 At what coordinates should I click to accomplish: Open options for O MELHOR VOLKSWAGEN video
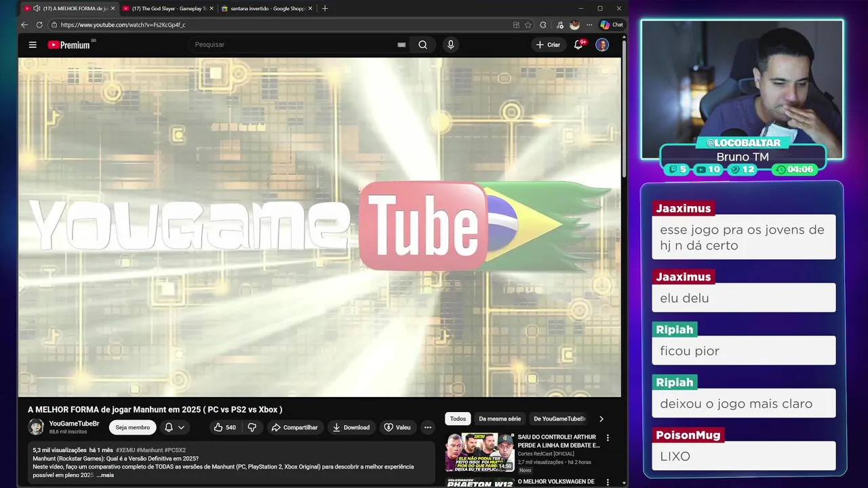tap(608, 483)
